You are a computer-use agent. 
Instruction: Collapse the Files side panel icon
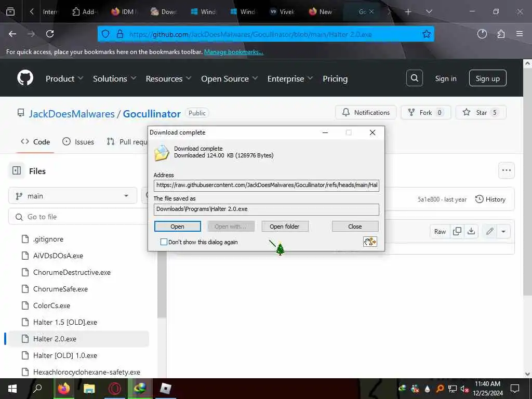pyautogui.click(x=17, y=170)
